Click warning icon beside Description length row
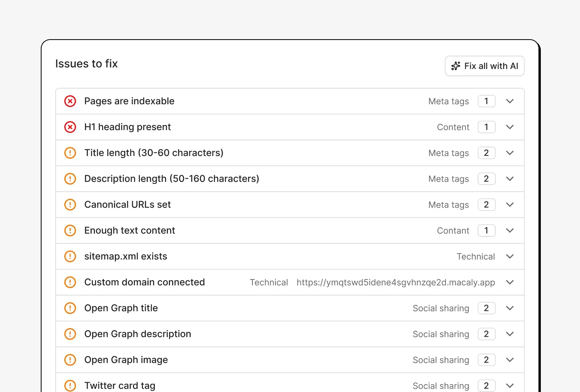This screenshot has width=580, height=392. (x=70, y=179)
